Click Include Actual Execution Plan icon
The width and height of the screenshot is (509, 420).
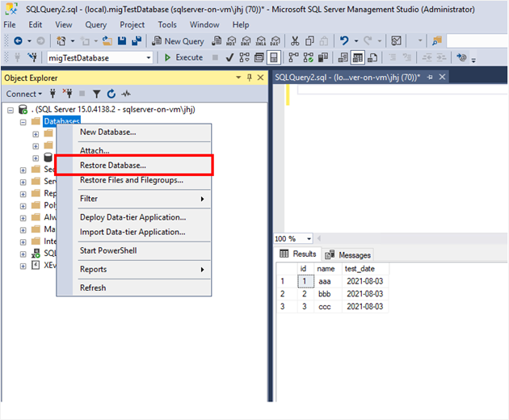pyautogui.click(x=293, y=58)
